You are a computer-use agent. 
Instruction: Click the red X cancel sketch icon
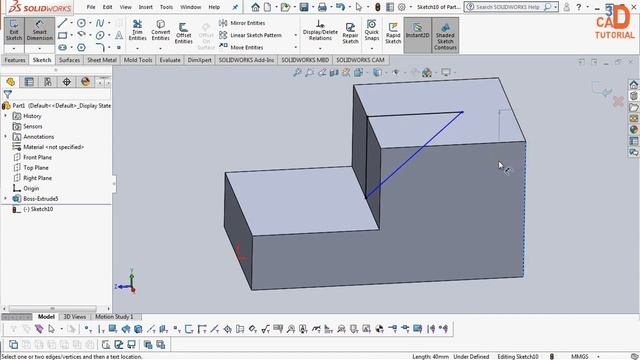pos(618,101)
